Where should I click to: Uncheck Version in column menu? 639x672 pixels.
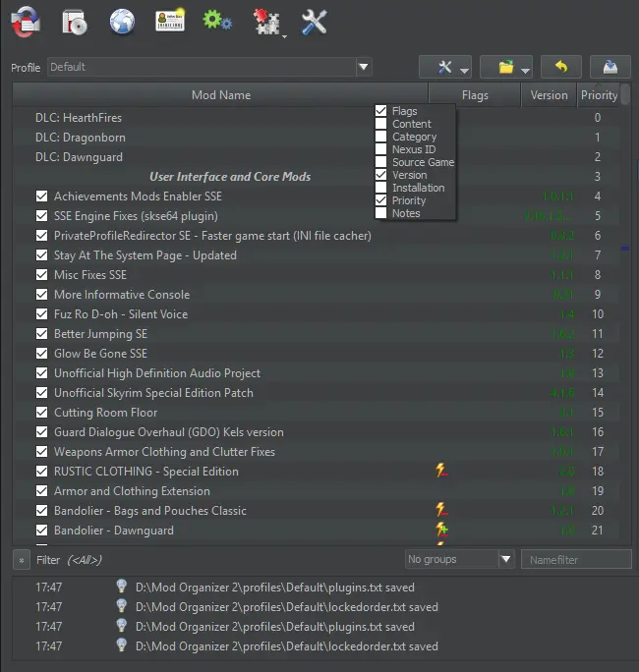(380, 175)
